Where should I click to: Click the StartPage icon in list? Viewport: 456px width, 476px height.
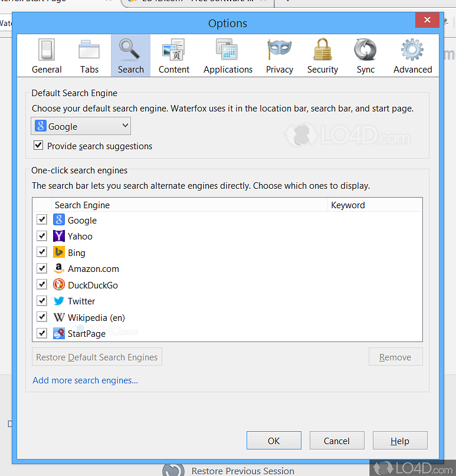point(59,333)
